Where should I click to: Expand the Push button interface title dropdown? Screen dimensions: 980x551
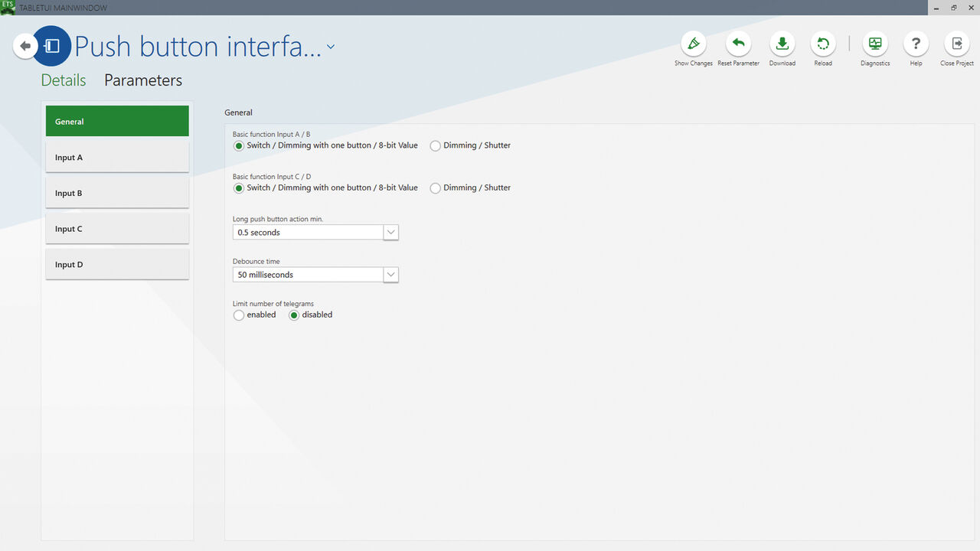[331, 47]
